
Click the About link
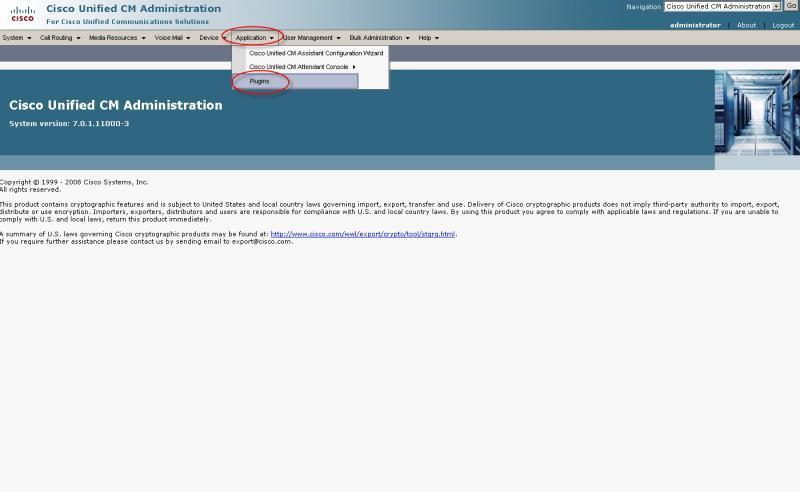(746, 25)
